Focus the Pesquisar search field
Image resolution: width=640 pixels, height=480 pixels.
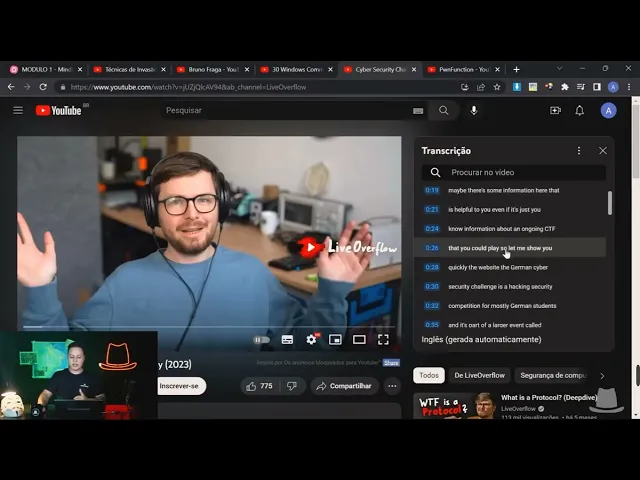click(x=286, y=111)
